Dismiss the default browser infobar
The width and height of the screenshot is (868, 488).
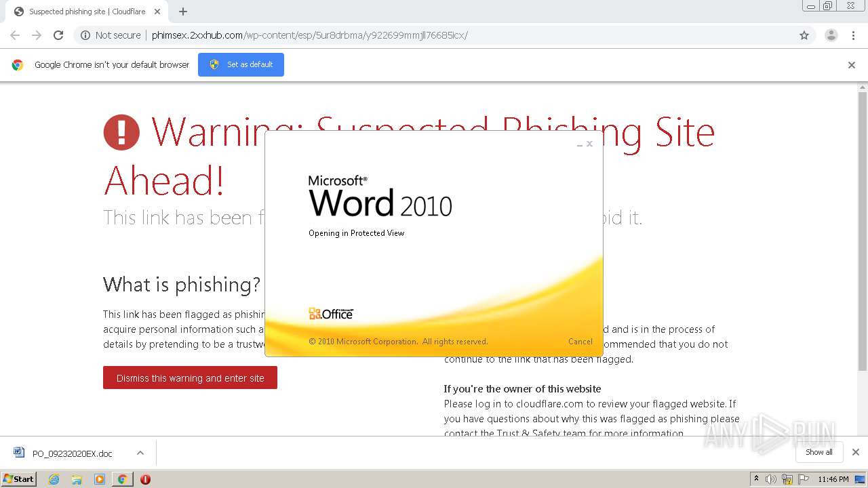(x=852, y=65)
